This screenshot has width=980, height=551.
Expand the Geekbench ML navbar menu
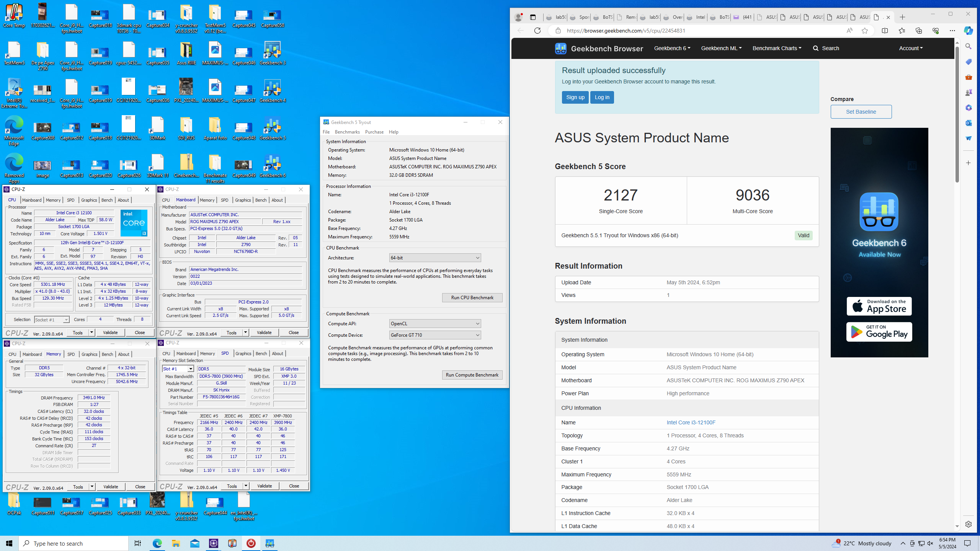coord(721,48)
